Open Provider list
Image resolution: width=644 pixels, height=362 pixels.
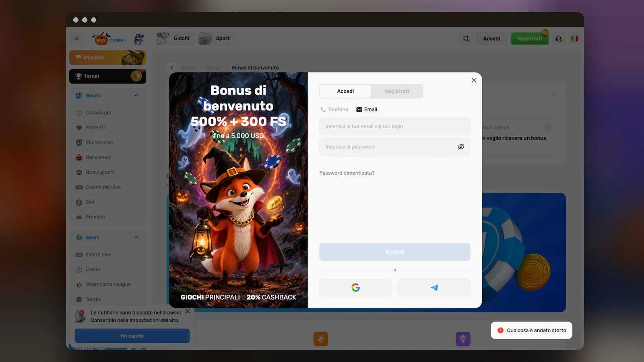(95, 217)
